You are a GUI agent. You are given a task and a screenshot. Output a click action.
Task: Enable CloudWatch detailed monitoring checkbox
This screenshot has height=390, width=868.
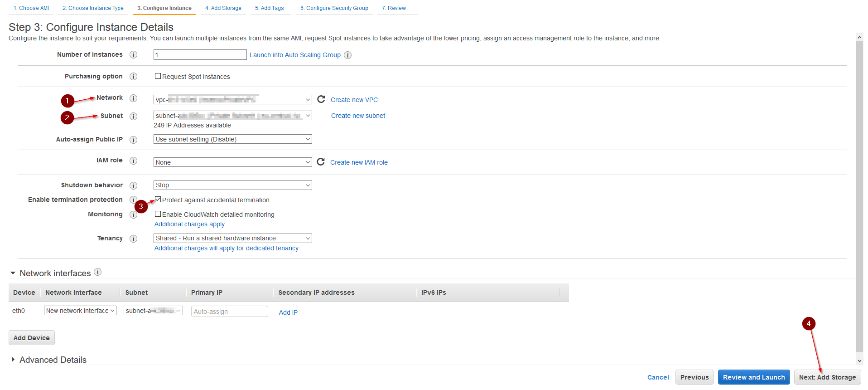(x=158, y=214)
